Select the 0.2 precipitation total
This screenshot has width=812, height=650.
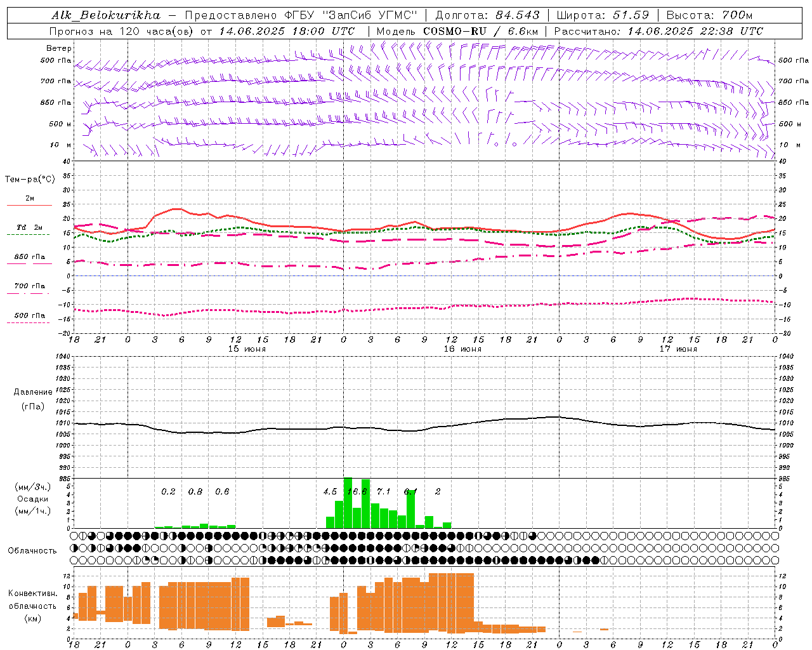click(168, 492)
